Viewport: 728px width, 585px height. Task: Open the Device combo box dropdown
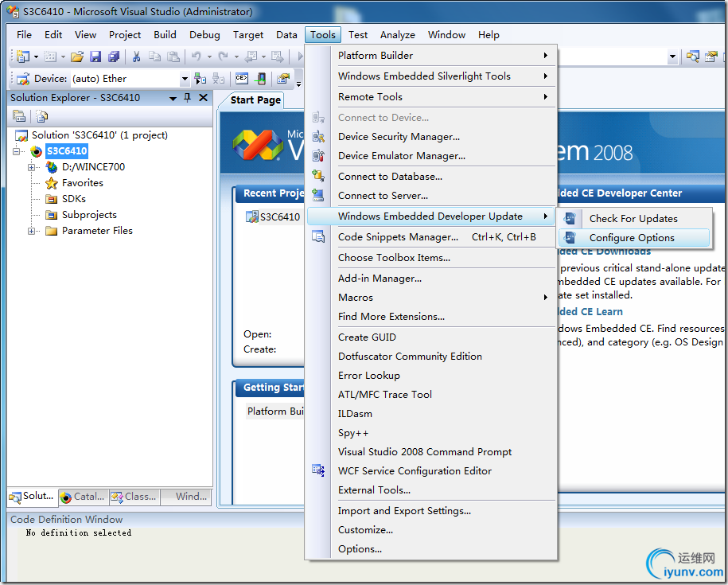(185, 79)
